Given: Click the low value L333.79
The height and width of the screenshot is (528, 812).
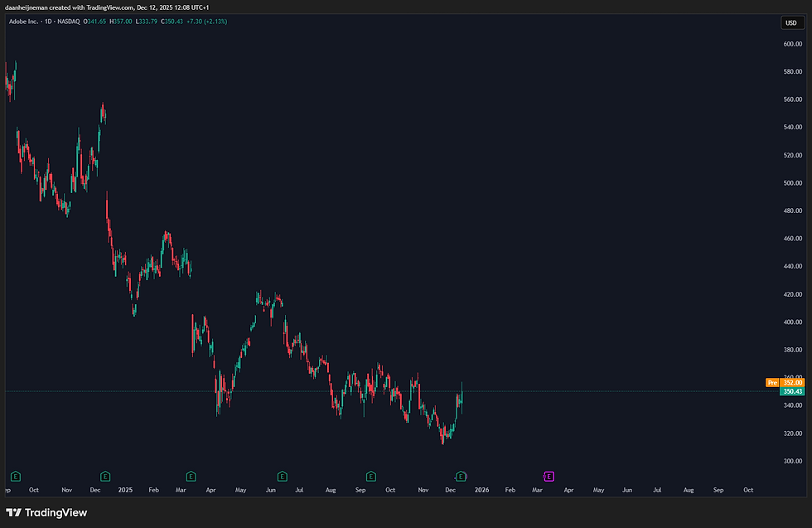Looking at the screenshot, I should (x=147, y=22).
